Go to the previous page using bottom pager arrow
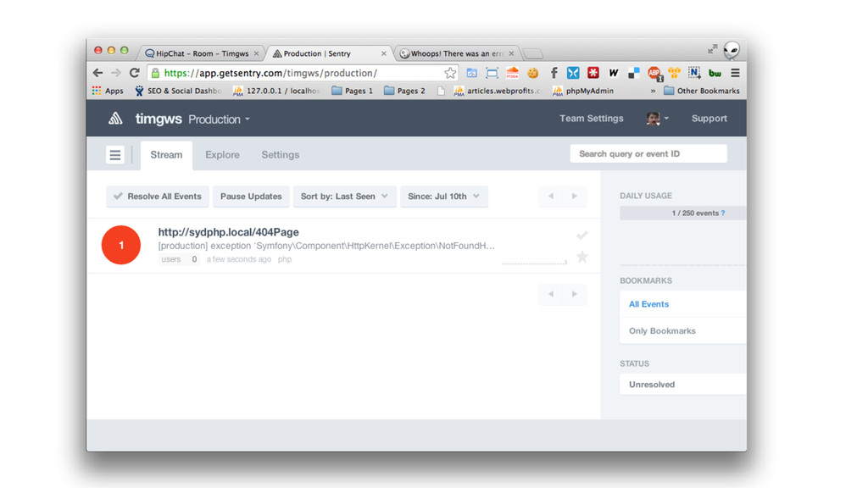Viewport: 868px width, 488px height. 551,294
